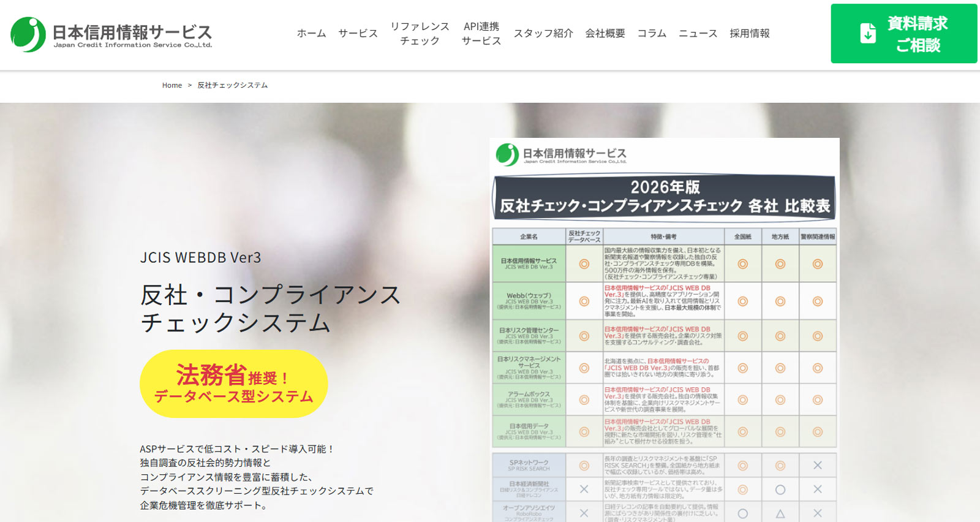The width and height of the screenshot is (980, 522).
Task: Click the Japan Credit Information Service logo
Action: (111, 34)
